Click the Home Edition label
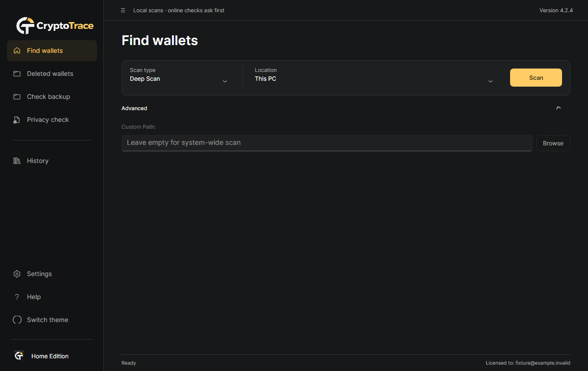This screenshot has height=371, width=588. 50,356
